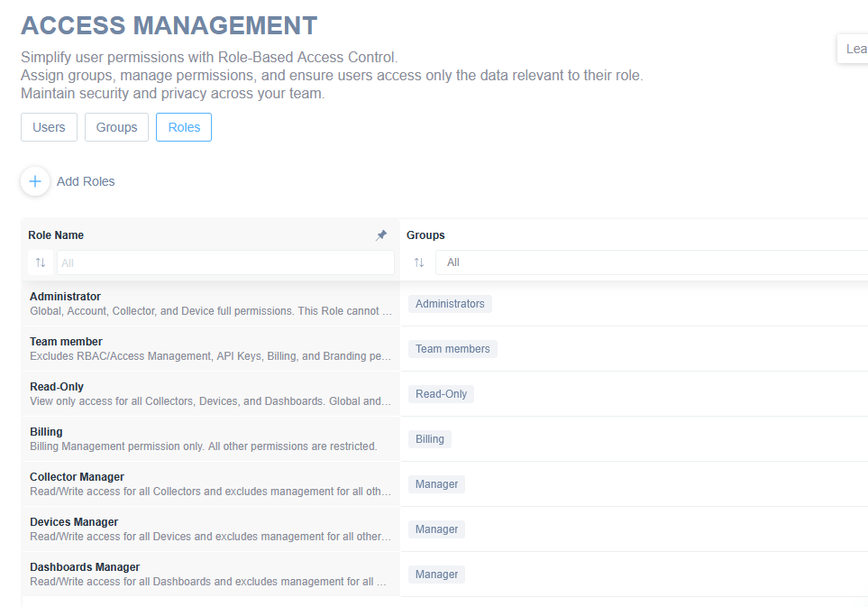This screenshot has height=607, width=868.
Task: Select the Collector Manager role
Action: tap(77, 477)
